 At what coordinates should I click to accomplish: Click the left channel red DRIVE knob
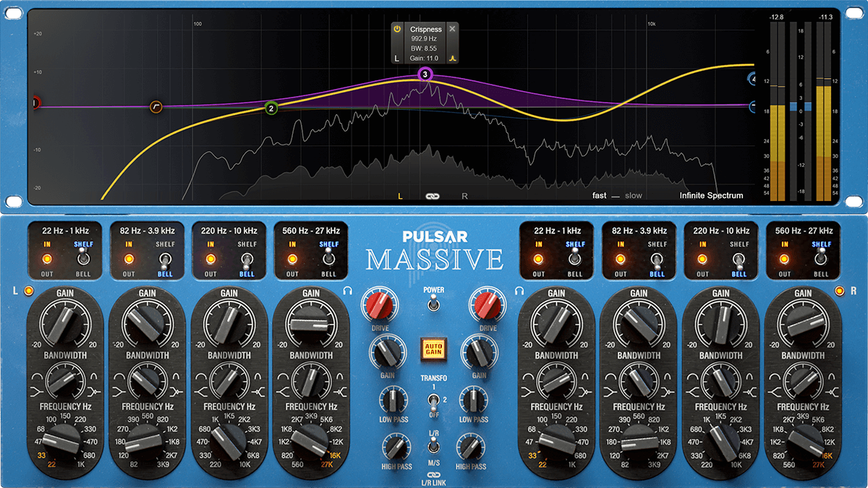(x=380, y=306)
